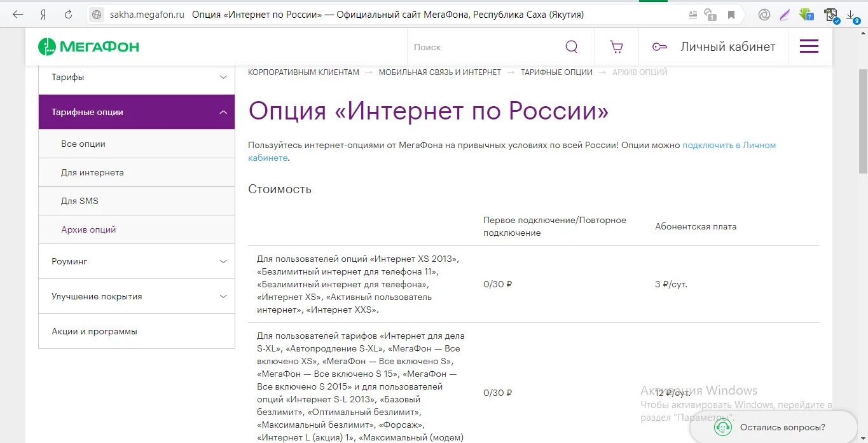Click the blocked content counter icon
This screenshot has width=868, height=443.
coord(711,14)
